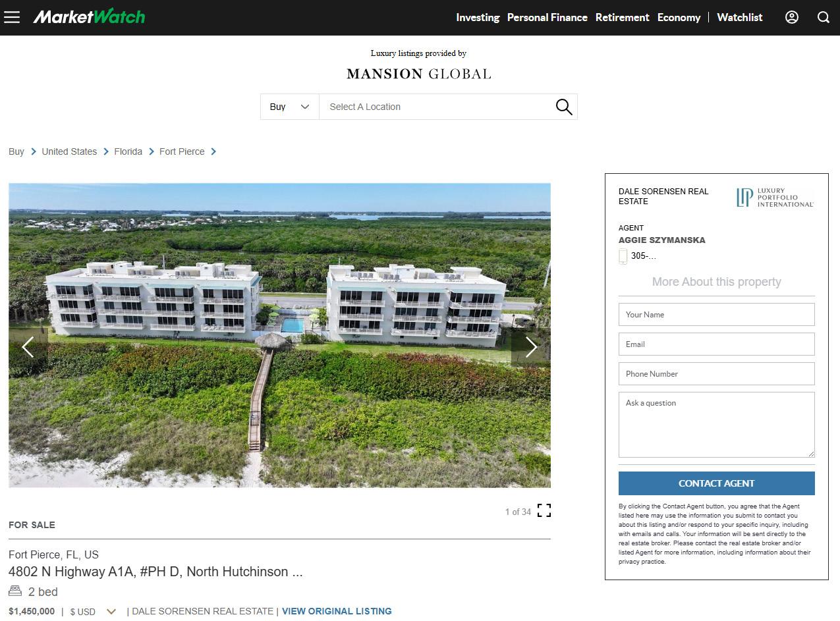Click the Luxury Portfolio International logo
Image resolution: width=840 pixels, height=621 pixels.
tap(775, 198)
